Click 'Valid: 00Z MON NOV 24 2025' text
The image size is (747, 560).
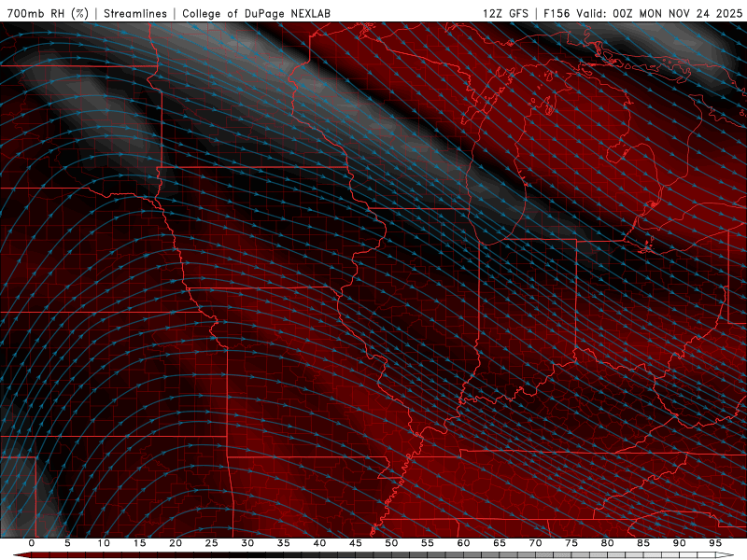(x=660, y=13)
